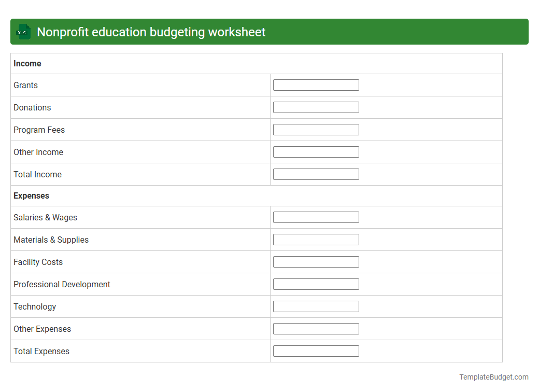Click inside the Materials & Supplies input field
The image size is (539, 392).
pyautogui.click(x=316, y=239)
